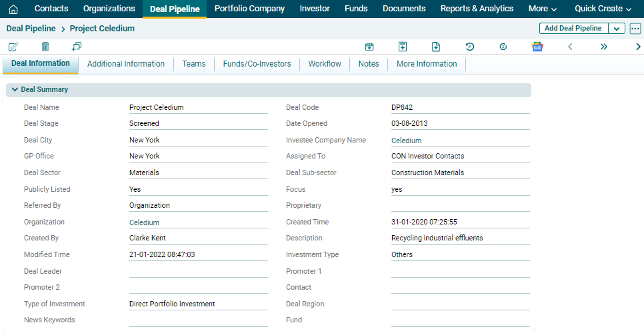Screen dimensions: 644x331
Task: Open the Funds/Co-Investors tab
Action: coord(257,64)
